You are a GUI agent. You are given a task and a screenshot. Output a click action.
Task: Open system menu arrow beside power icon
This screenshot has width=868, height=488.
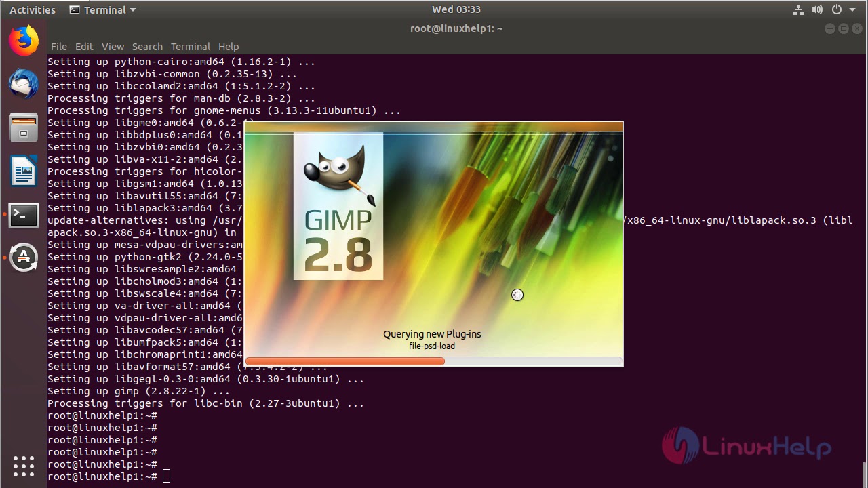point(852,9)
